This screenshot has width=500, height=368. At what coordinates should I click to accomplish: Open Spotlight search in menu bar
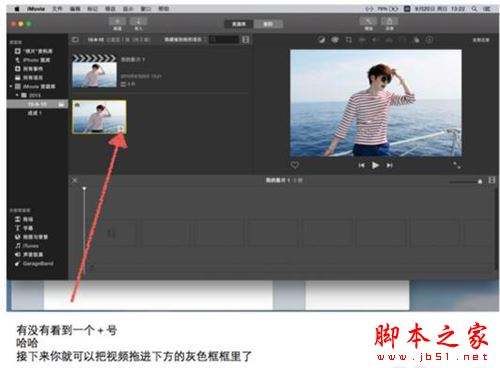(474, 9)
